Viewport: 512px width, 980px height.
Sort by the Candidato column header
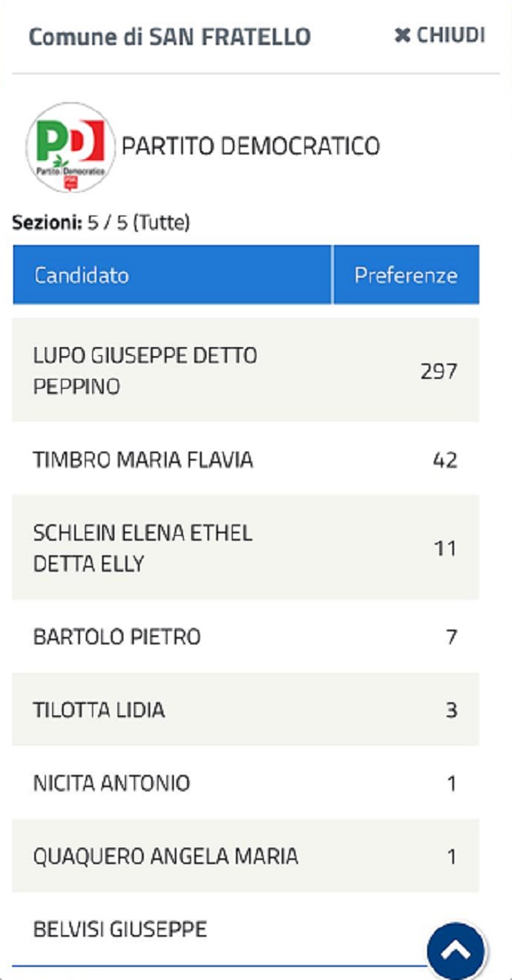coord(82,275)
